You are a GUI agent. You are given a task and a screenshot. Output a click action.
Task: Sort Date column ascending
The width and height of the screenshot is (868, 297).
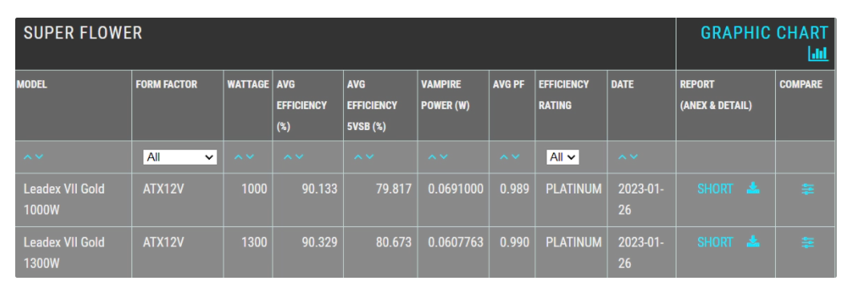(x=622, y=157)
